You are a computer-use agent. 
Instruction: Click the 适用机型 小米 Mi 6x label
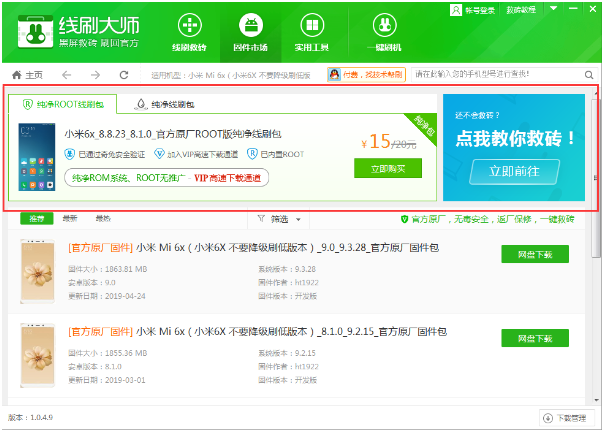[231, 75]
